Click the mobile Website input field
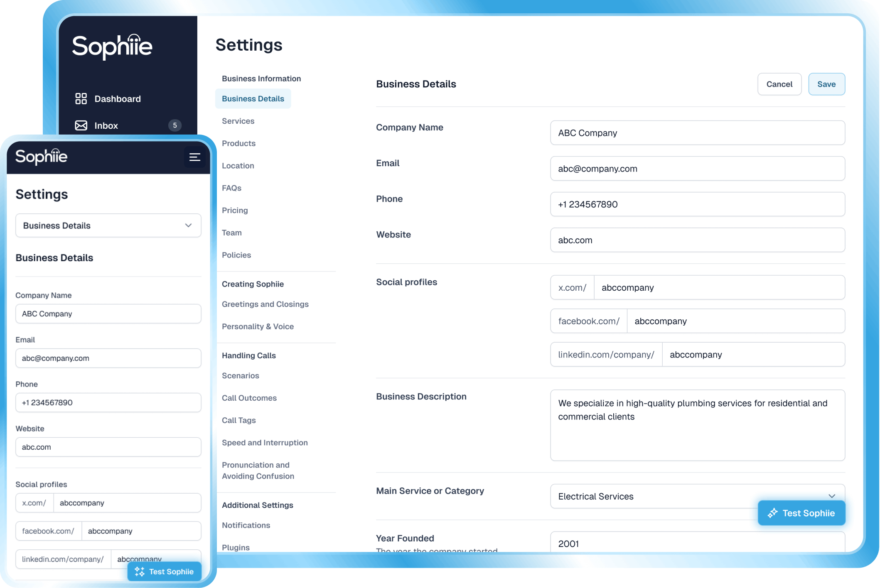The height and width of the screenshot is (588, 880). tap(108, 447)
